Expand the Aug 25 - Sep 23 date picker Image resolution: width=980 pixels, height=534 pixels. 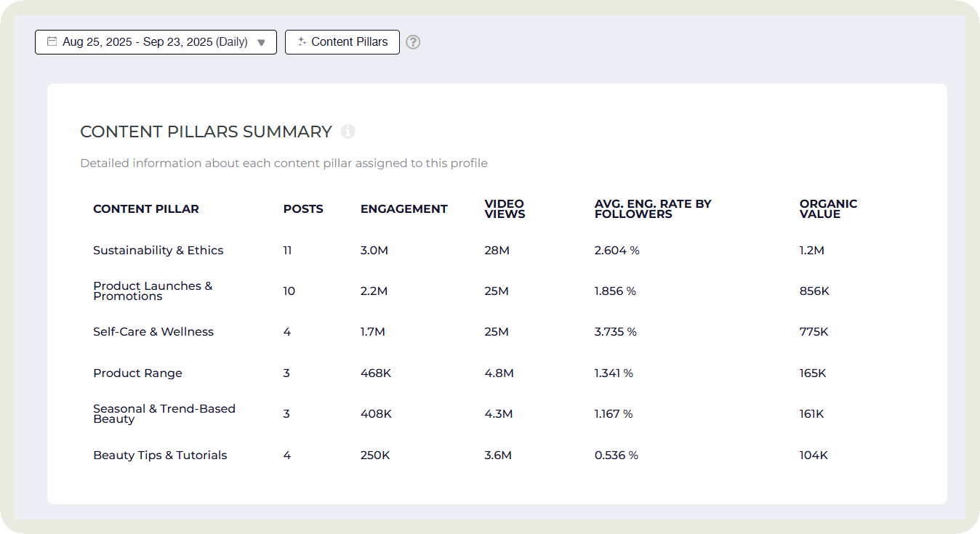tap(155, 41)
